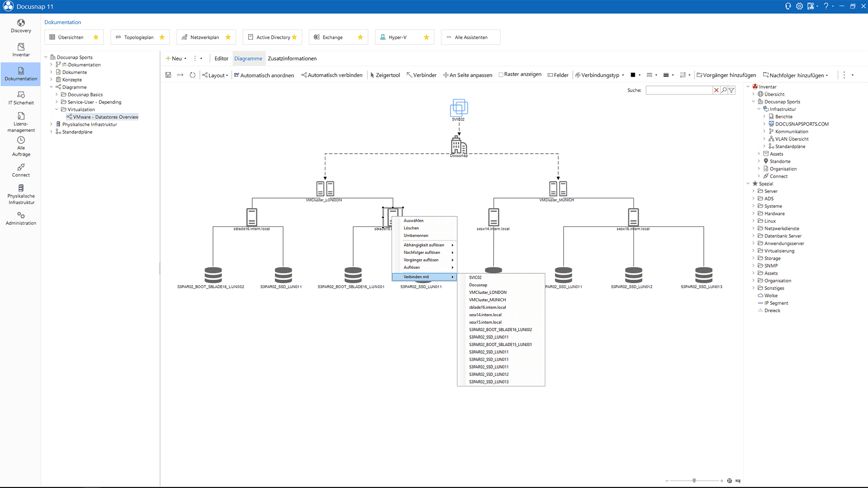
Task: Click in the Suche input field
Action: 679,90
